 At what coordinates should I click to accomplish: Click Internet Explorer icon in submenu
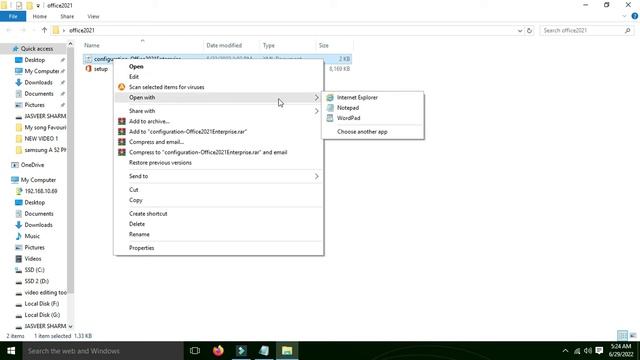tap(330, 98)
